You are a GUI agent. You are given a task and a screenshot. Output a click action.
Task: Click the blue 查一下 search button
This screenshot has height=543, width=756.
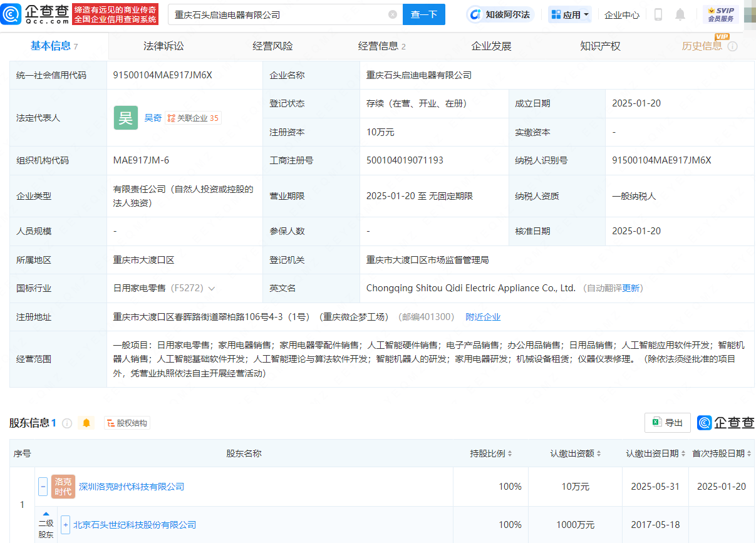pos(424,14)
